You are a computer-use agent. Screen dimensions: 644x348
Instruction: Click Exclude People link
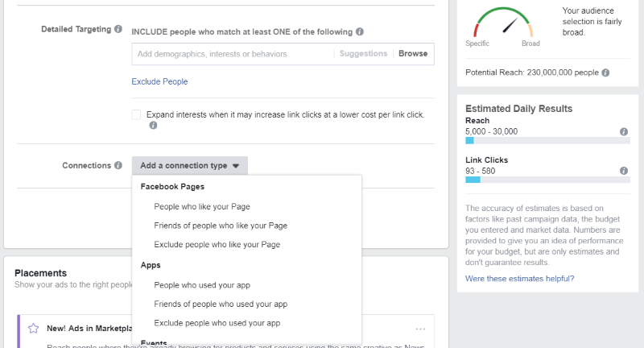tap(159, 81)
